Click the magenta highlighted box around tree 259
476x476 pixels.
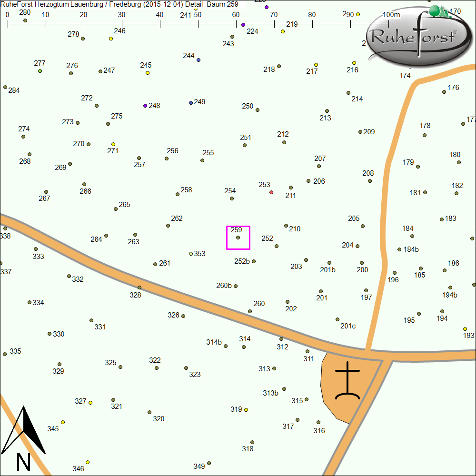[x=238, y=238]
